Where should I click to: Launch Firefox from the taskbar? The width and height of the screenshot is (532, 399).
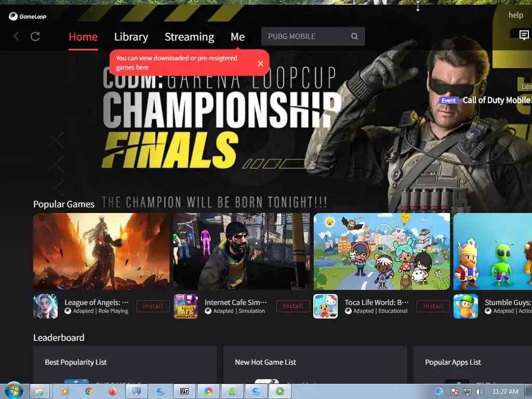pyautogui.click(x=112, y=392)
